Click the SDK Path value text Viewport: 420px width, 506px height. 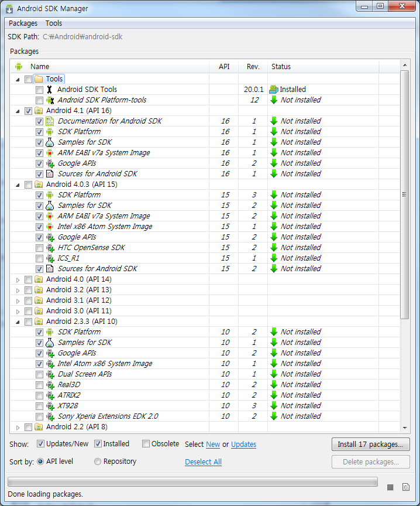[x=82, y=37]
